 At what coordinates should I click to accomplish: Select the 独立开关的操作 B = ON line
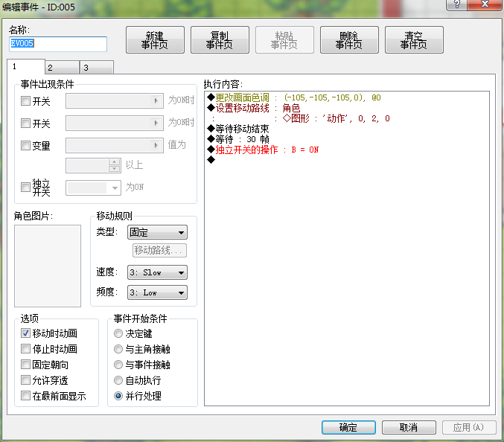pos(263,150)
